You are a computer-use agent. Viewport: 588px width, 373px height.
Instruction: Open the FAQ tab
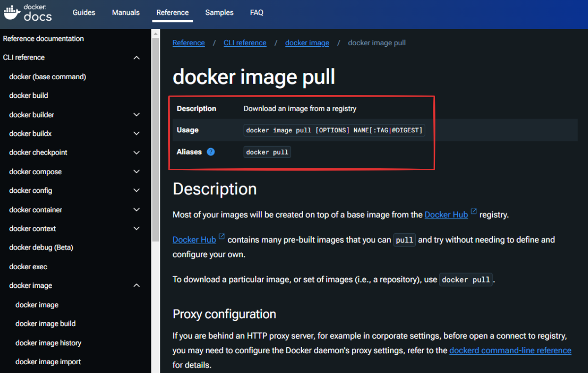coord(256,12)
